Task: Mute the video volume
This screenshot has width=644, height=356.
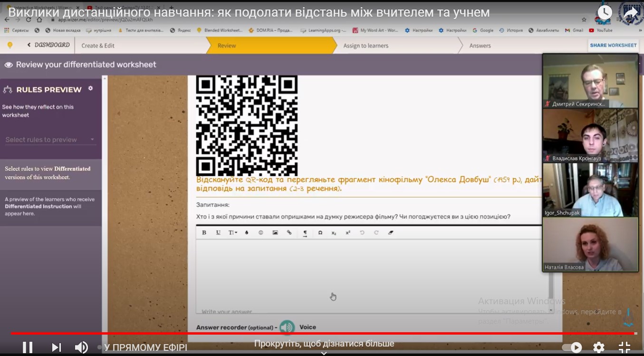Action: coord(81,347)
